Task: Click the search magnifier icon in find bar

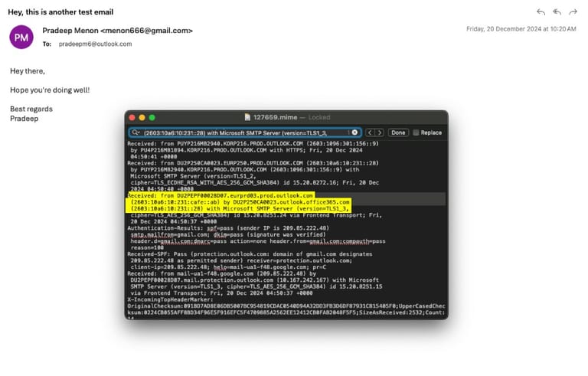Action: (136, 132)
